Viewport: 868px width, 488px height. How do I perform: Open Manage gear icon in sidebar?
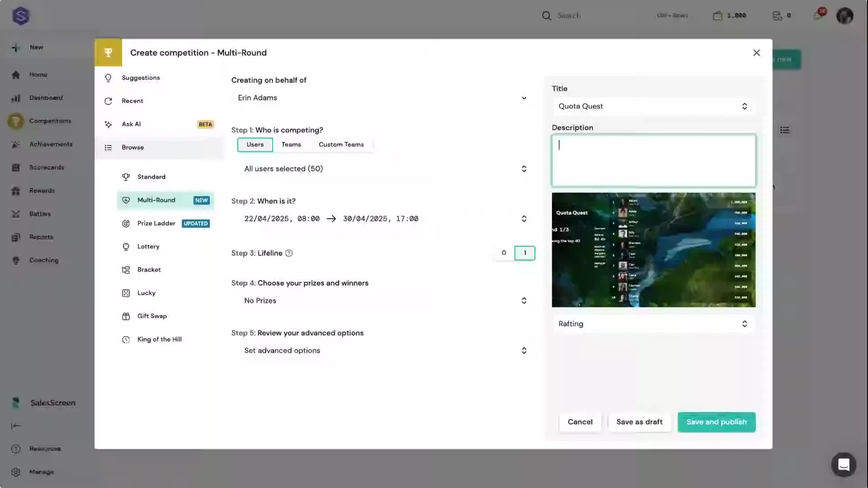click(16, 472)
